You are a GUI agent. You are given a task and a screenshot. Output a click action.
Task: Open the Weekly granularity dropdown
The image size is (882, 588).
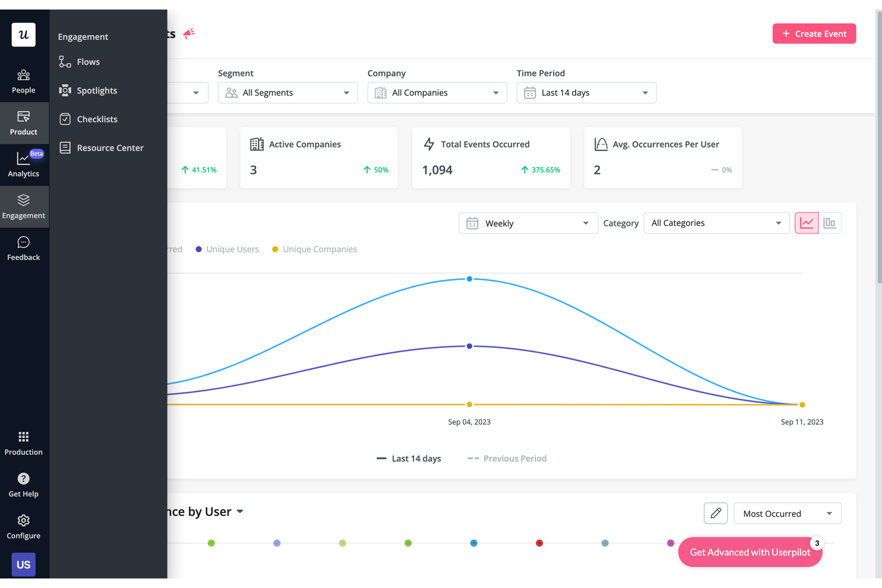pos(527,223)
